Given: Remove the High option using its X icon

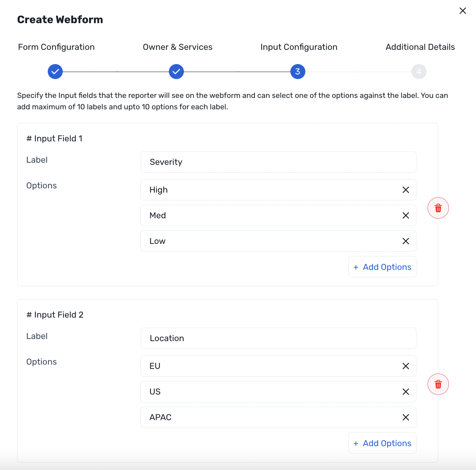Looking at the screenshot, I should click(x=405, y=190).
